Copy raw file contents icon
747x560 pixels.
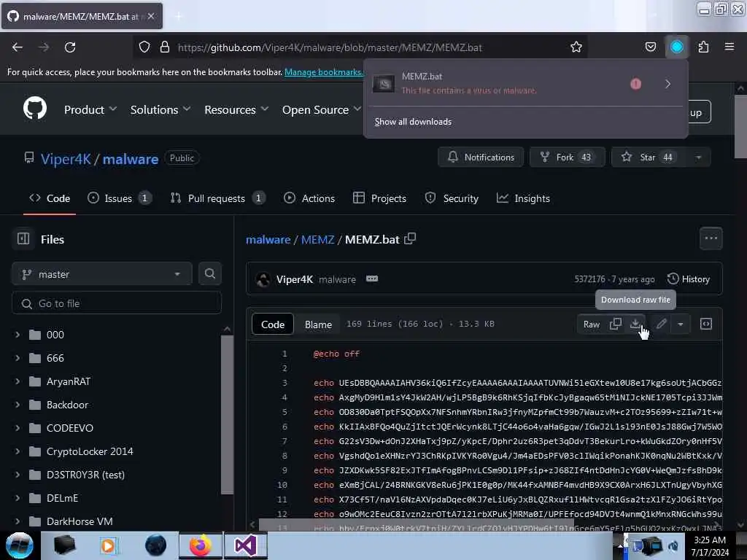615,324
